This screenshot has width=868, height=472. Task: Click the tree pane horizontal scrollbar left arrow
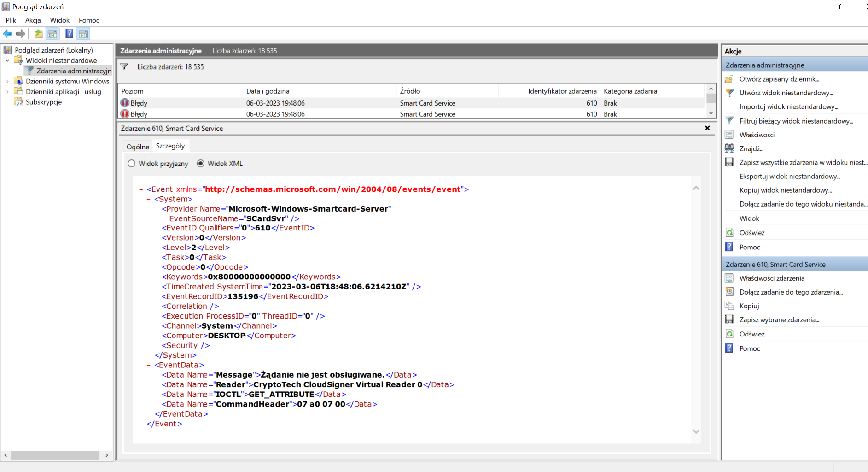(x=6, y=455)
